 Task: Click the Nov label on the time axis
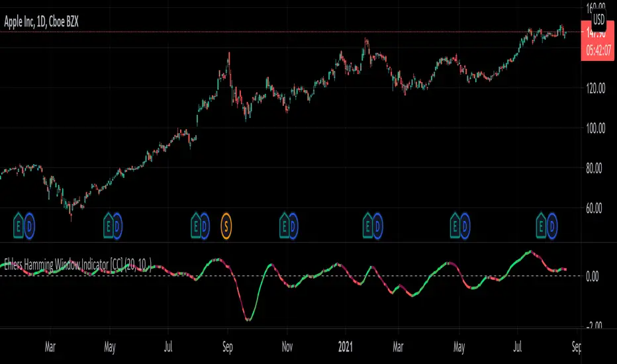287,347
